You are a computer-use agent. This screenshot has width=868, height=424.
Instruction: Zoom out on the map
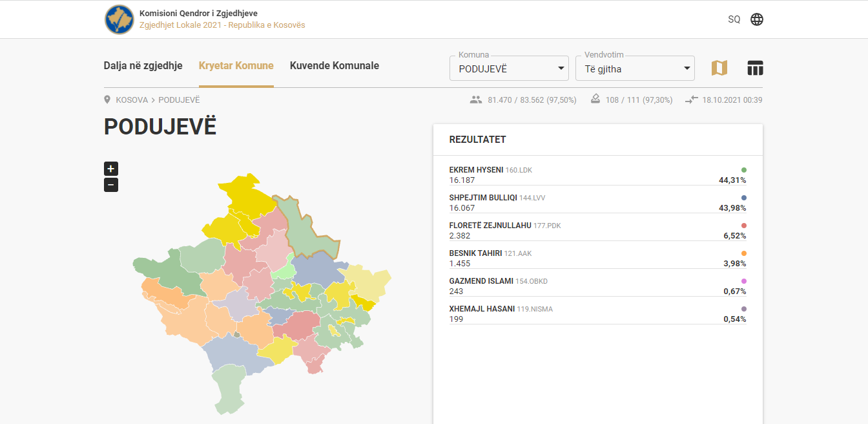(x=111, y=185)
